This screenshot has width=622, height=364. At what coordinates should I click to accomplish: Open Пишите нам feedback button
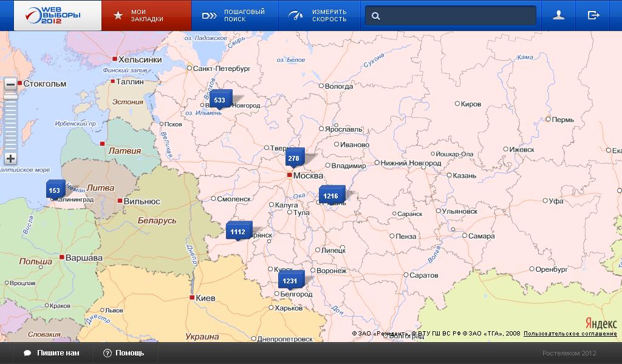(x=52, y=353)
